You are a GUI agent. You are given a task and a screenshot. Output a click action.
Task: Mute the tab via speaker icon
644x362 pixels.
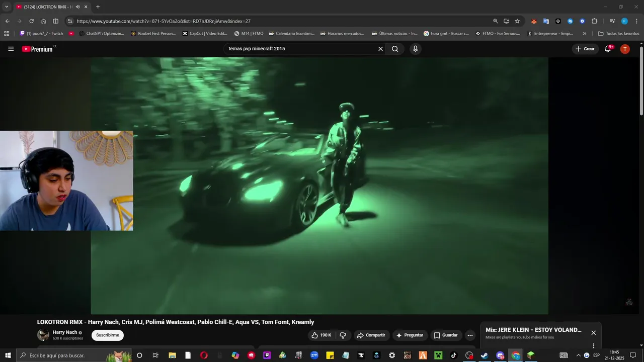tap(77, 7)
